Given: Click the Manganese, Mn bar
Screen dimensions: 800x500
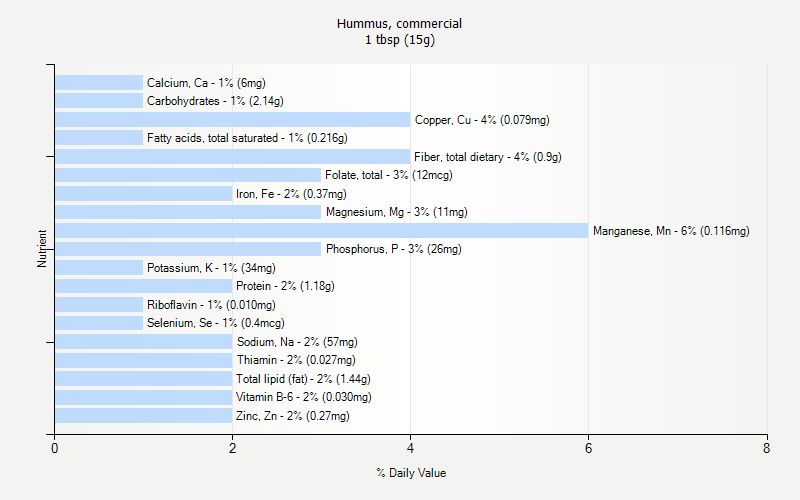Looking at the screenshot, I should click(321, 231).
